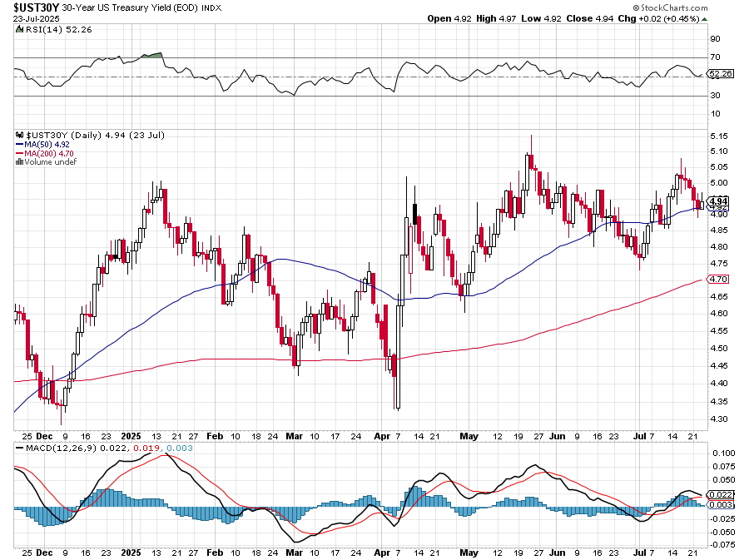The width and height of the screenshot is (749, 560).
Task: Click the blue MA(50) legend line swatch
Action: click(21, 143)
